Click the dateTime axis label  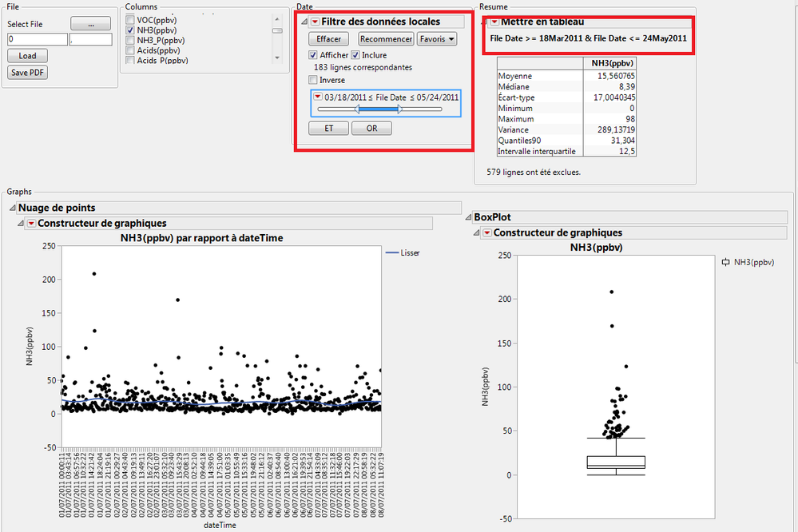tap(220, 525)
